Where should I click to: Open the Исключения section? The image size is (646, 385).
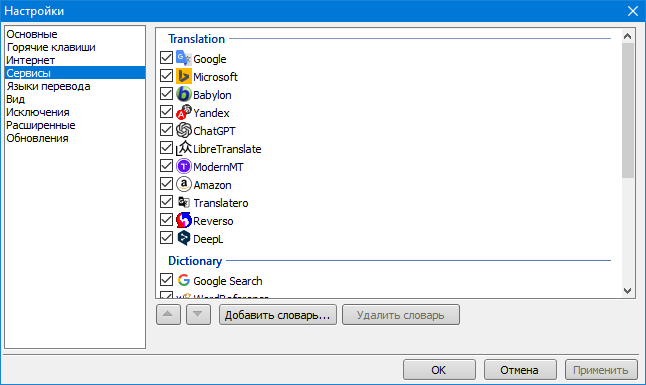click(x=75, y=112)
